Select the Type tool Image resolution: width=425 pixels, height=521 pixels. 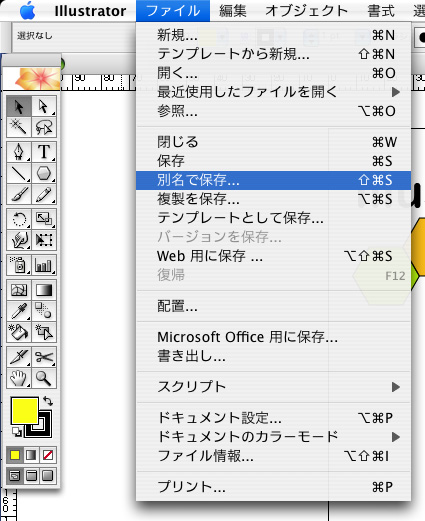tap(44, 152)
